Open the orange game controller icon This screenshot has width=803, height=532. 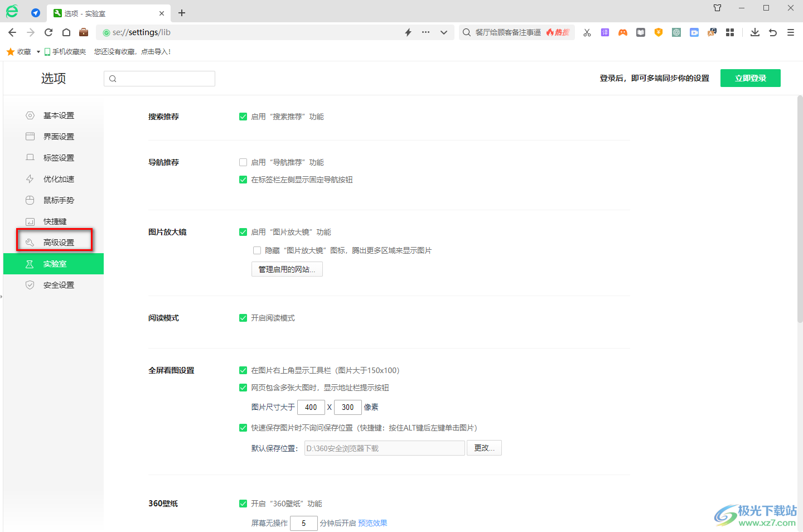(623, 32)
